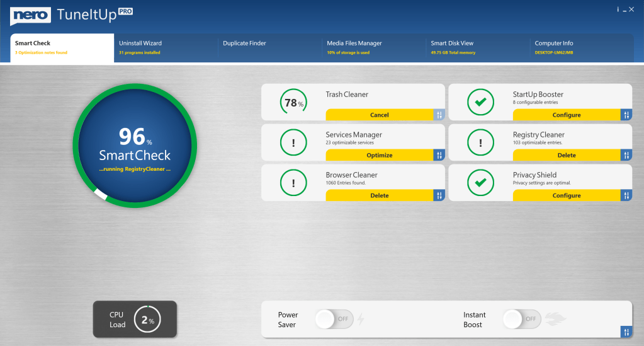Open settings sliders next to StartUp Booster Configure

click(626, 115)
